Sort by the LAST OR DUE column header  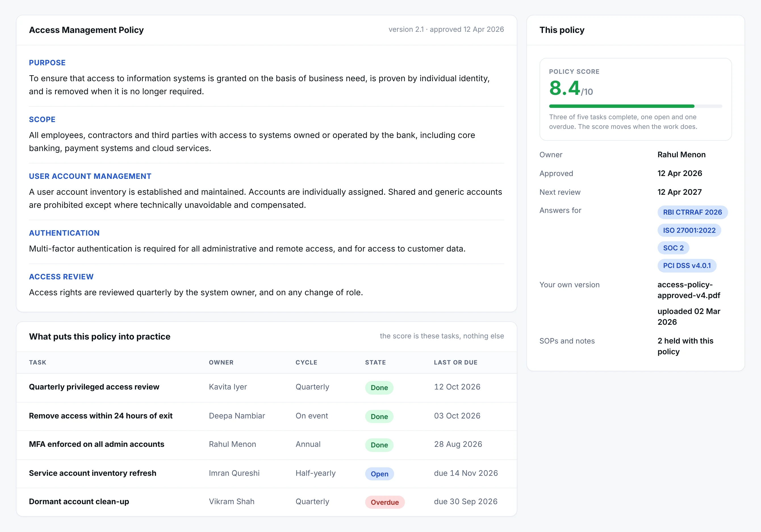point(455,362)
